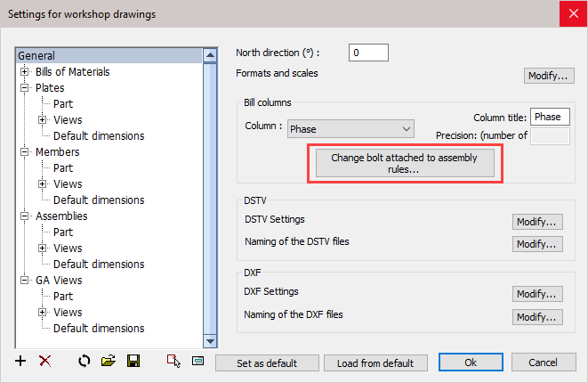This screenshot has height=383, width=588.
Task: Click the plus icon to add a setting
Action: (21, 362)
